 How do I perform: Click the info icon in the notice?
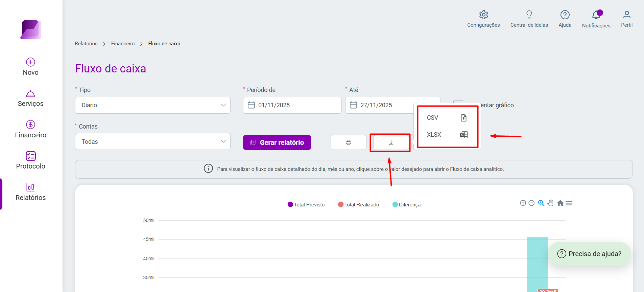tap(208, 169)
